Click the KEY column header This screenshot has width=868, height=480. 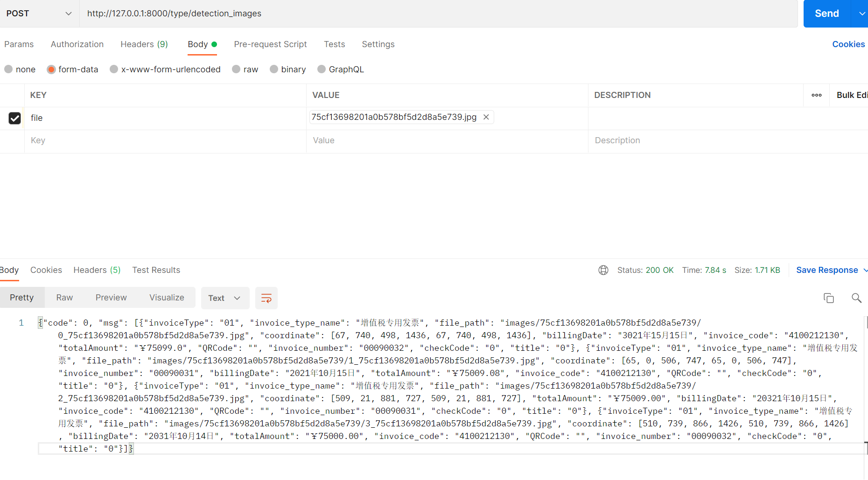pos(38,95)
